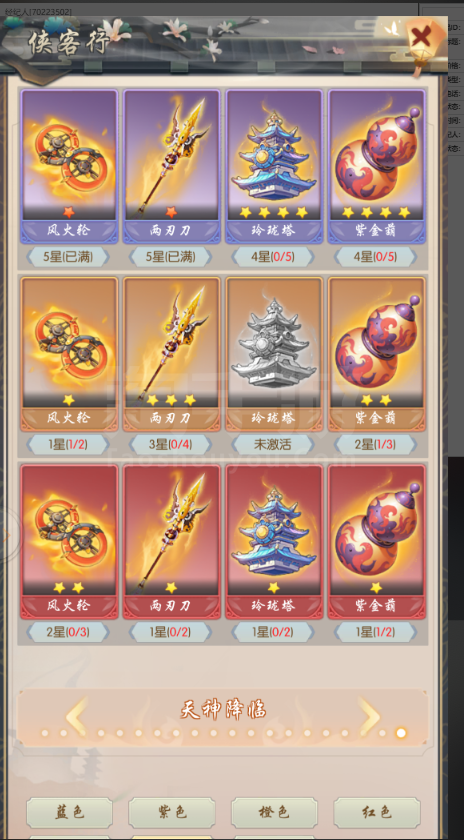Select the inactive grey 玲珑塔 card
Screen dimensions: 464x840
(274, 354)
